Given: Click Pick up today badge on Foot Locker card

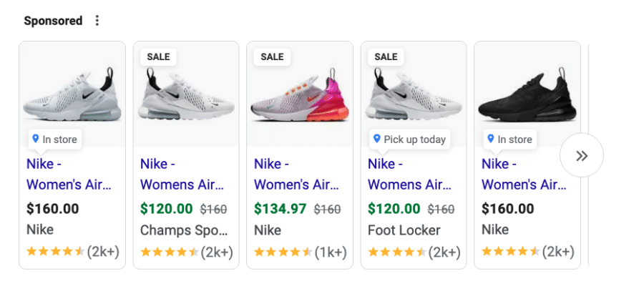Looking at the screenshot, I should tap(409, 139).
